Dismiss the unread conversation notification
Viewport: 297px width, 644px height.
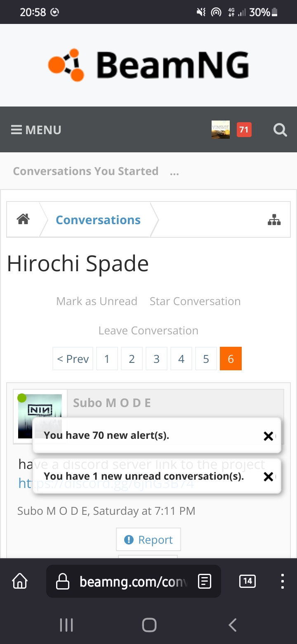point(268,476)
